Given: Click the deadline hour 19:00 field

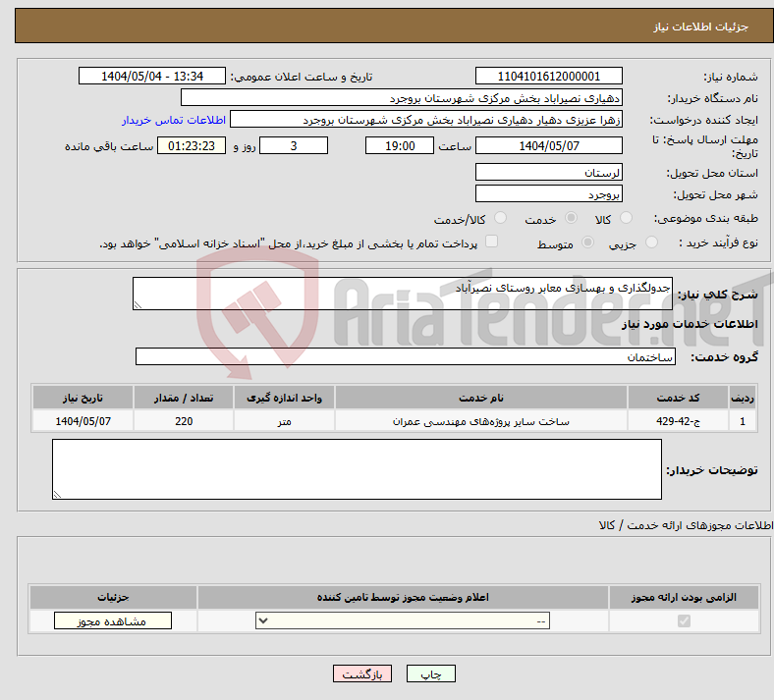Looking at the screenshot, I should 400,145.
